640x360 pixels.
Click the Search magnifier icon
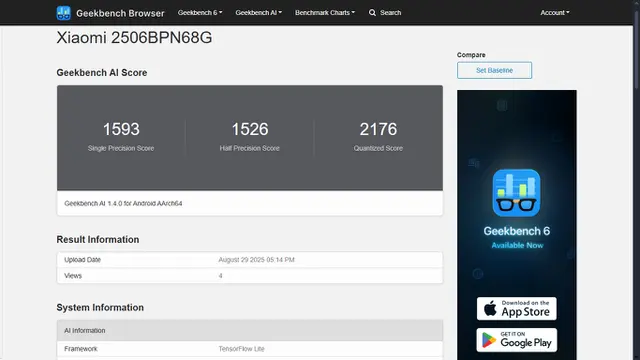[372, 13]
